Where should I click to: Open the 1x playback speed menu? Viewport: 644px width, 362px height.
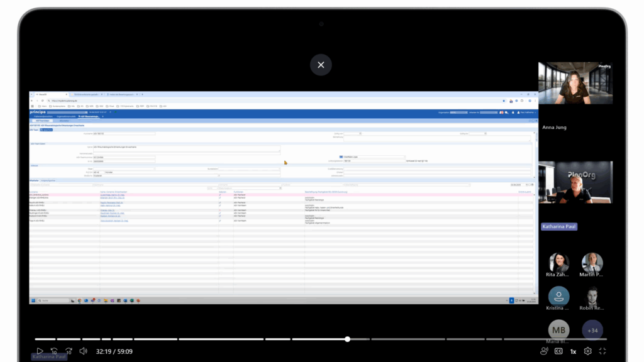click(x=573, y=352)
